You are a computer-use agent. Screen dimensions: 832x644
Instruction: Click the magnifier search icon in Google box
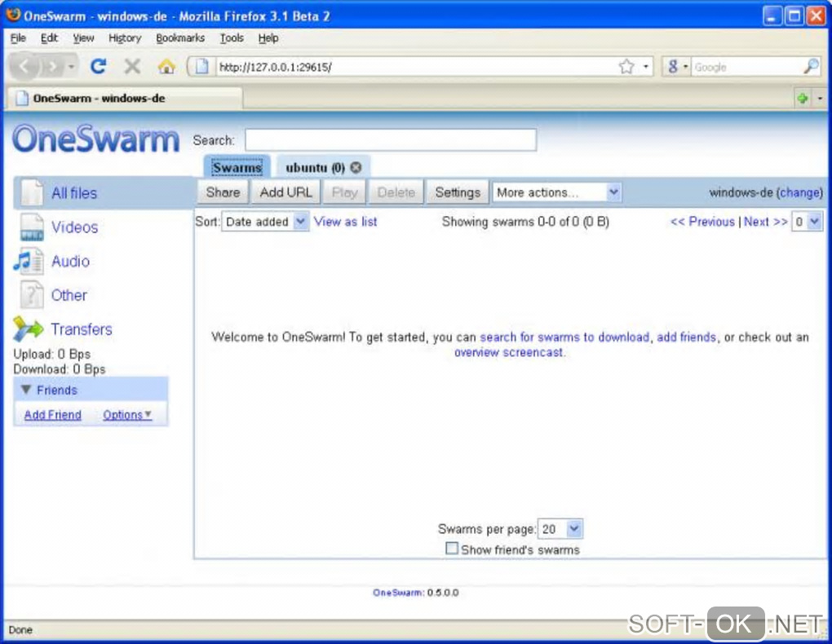point(811,67)
